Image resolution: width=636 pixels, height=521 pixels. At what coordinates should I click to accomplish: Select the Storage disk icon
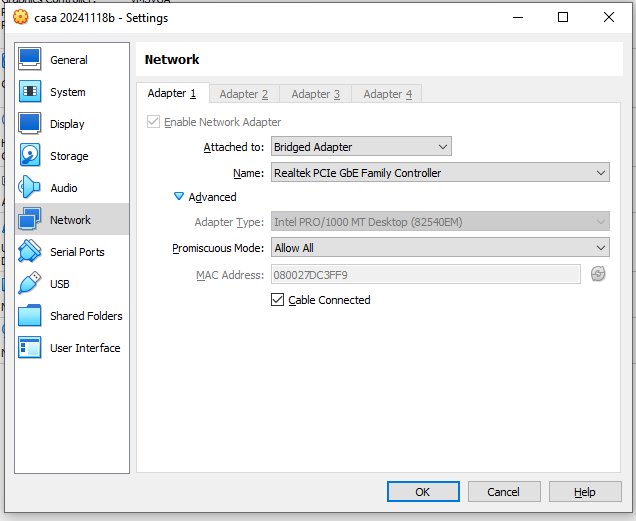click(30, 155)
